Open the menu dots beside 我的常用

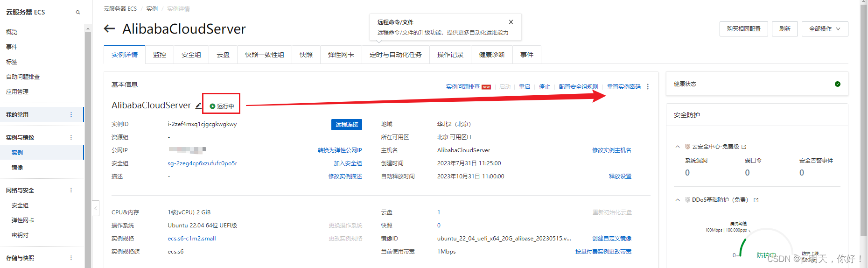[x=71, y=114]
